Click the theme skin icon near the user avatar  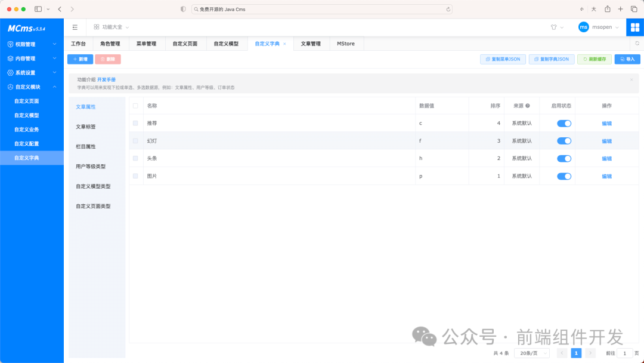point(555,27)
